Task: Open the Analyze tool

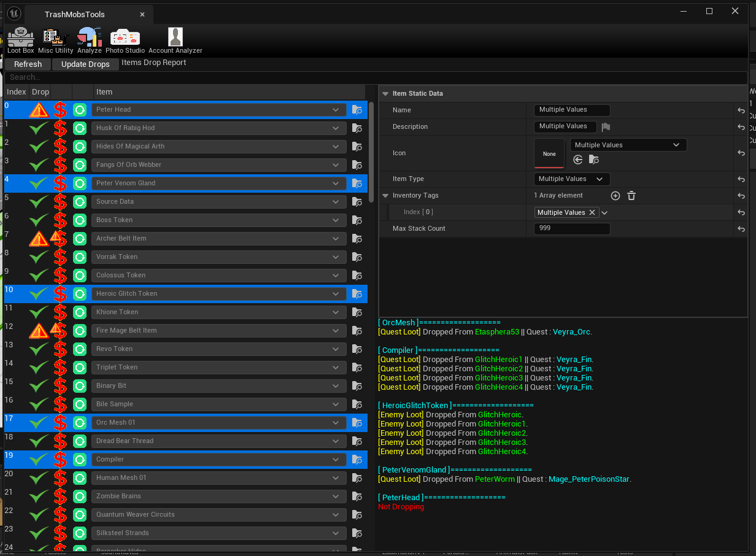Action: pyautogui.click(x=90, y=41)
